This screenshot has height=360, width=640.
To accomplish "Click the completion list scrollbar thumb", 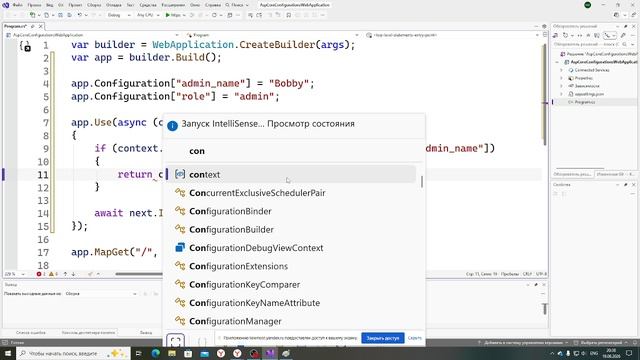I will [x=422, y=182].
